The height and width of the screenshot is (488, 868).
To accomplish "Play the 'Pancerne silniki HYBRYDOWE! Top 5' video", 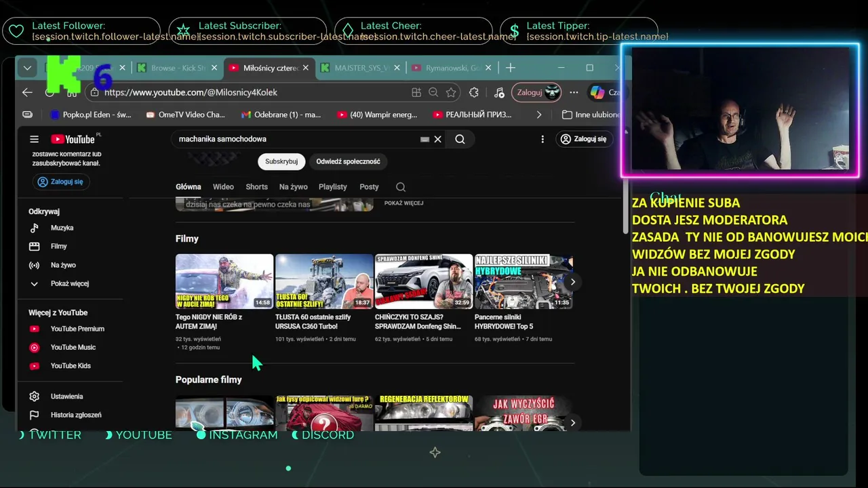I will [x=524, y=281].
